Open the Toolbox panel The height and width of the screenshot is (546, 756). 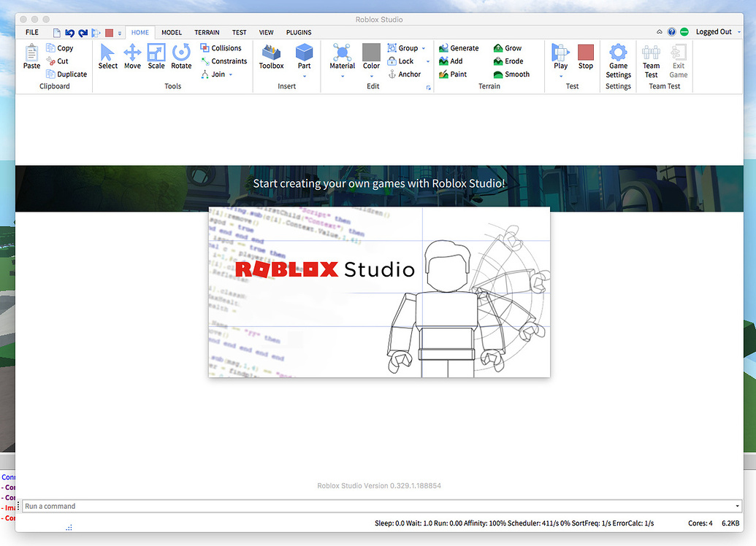click(x=272, y=56)
